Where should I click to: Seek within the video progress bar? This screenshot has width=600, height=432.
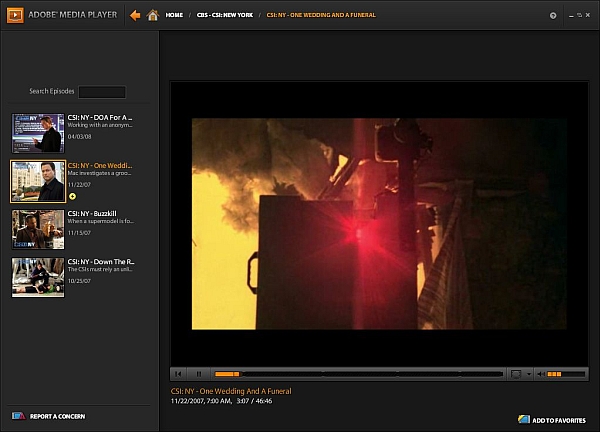coord(359,374)
